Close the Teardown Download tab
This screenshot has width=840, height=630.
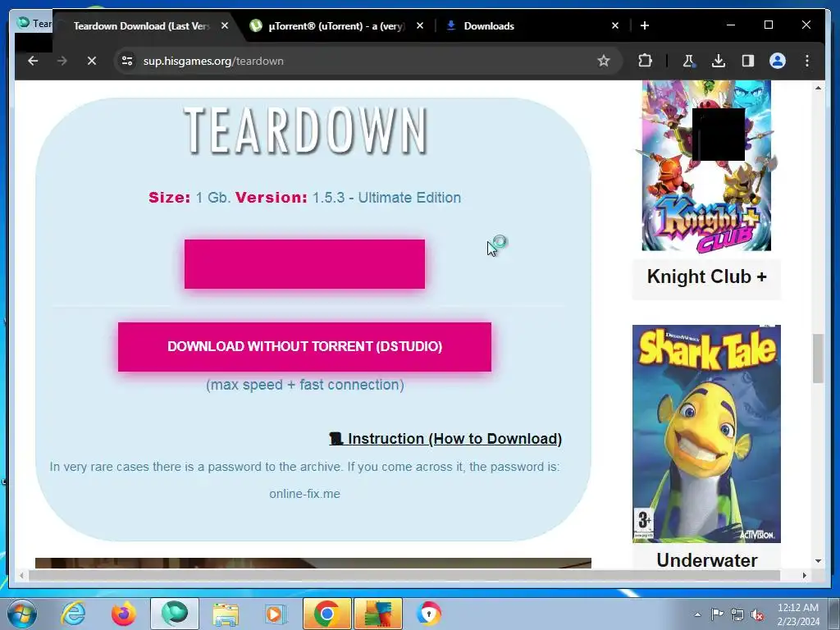[225, 25]
